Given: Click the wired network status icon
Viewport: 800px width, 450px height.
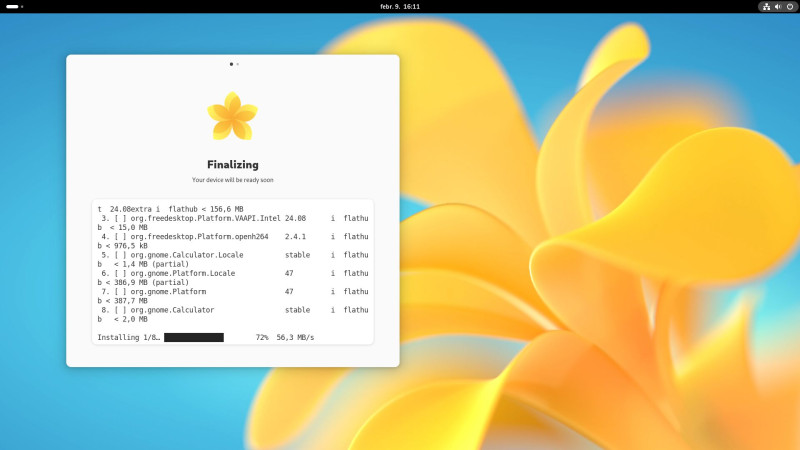Looking at the screenshot, I should tap(766, 7).
